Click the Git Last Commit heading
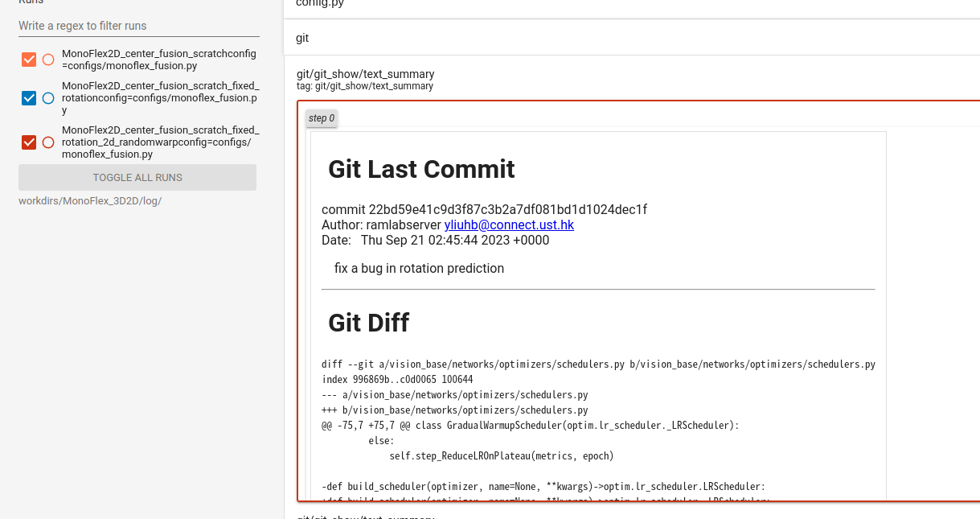This screenshot has height=519, width=980. click(422, 169)
